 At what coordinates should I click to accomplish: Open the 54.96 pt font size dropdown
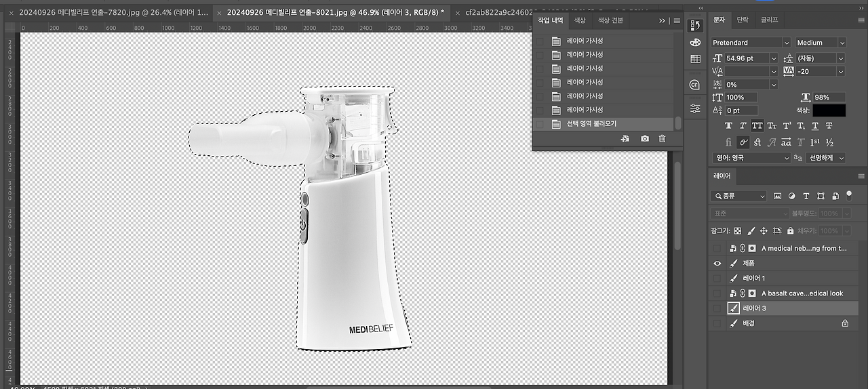click(773, 58)
